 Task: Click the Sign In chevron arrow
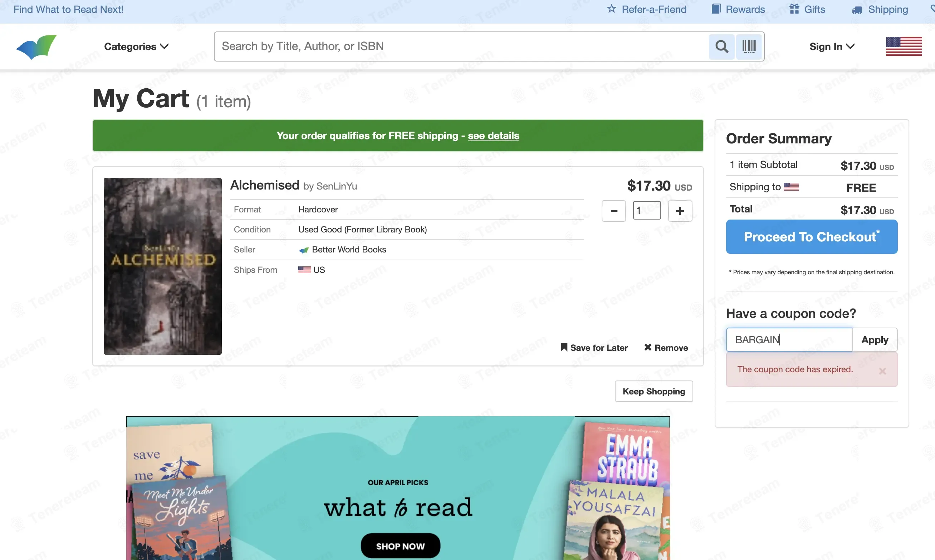point(850,46)
